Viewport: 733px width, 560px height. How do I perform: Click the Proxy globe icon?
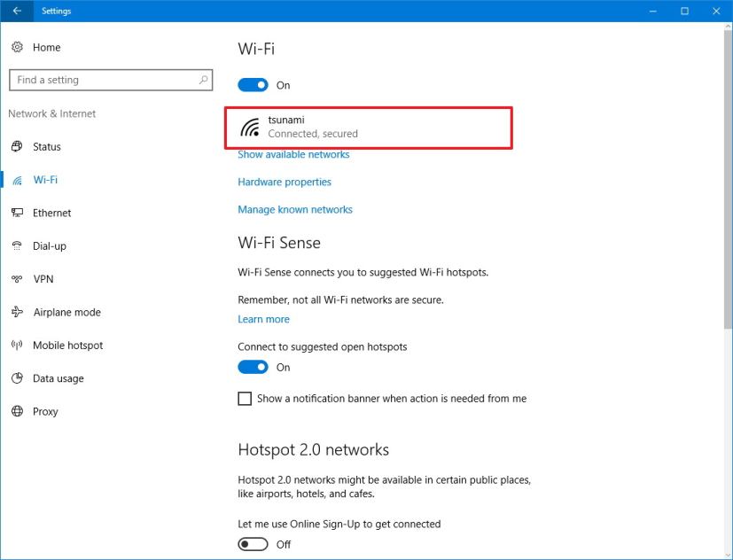click(18, 411)
